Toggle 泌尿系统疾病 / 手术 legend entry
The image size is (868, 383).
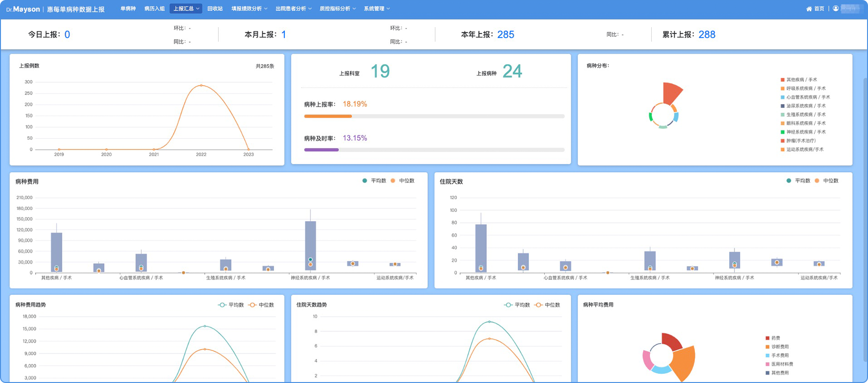click(803, 106)
